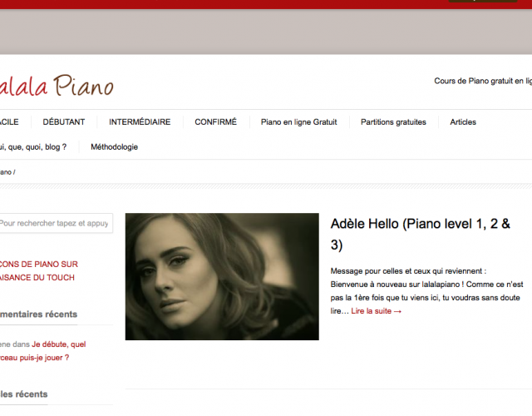Click the 'Commentaires récents' sidebar heading
532x416 pixels.
[x=38, y=314]
